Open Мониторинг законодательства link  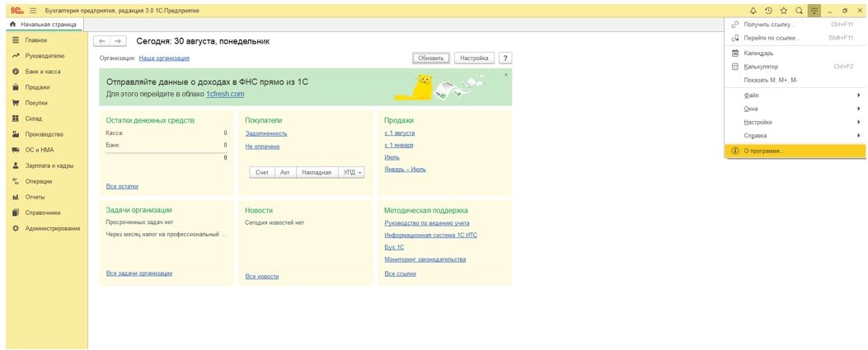[x=425, y=259]
